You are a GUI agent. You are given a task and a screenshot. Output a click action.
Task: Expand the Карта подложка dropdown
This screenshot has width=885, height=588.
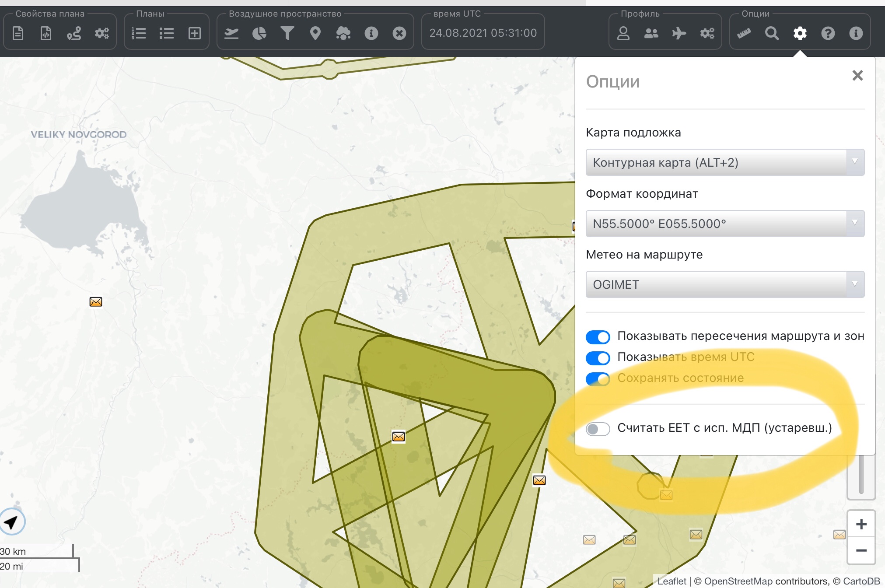coord(725,163)
